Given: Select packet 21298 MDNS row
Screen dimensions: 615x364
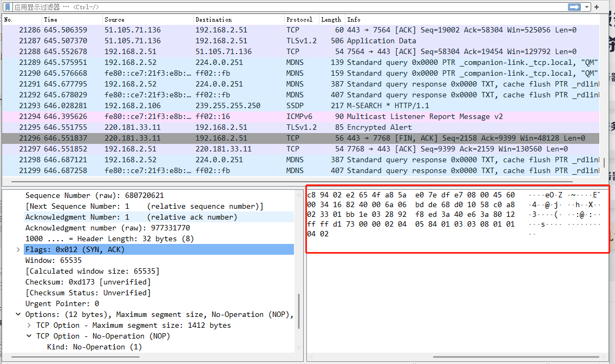Looking at the screenshot, I should point(301,160).
